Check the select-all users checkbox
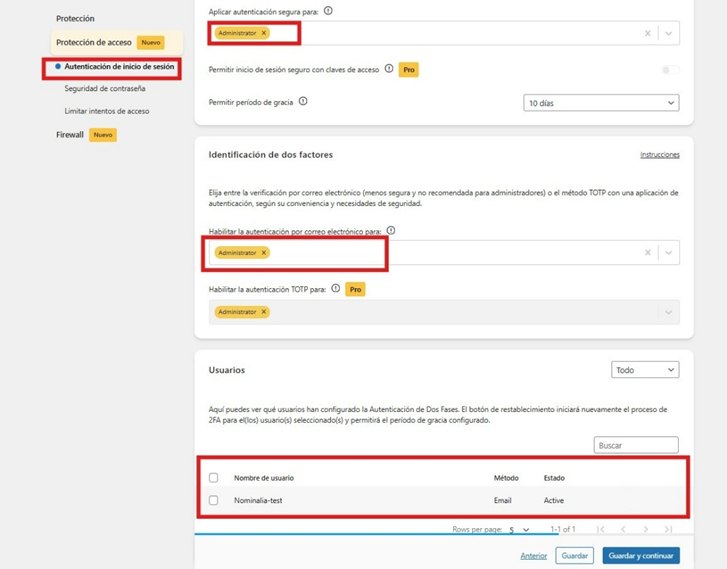The height and width of the screenshot is (569, 727). [x=213, y=478]
